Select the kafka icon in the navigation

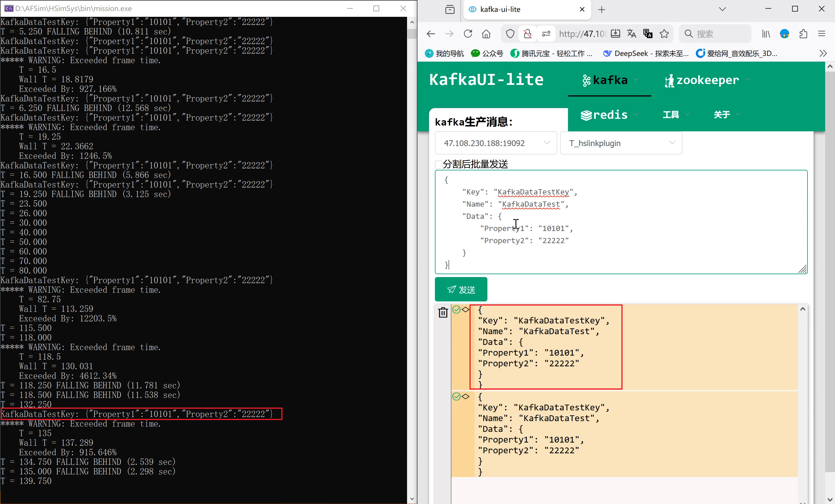(x=586, y=80)
